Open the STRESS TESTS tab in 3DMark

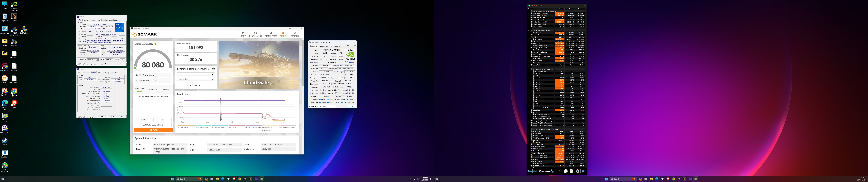(271, 34)
